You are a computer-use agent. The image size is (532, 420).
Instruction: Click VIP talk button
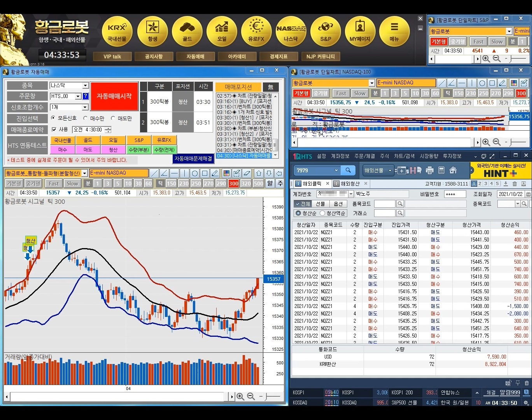[x=112, y=57]
